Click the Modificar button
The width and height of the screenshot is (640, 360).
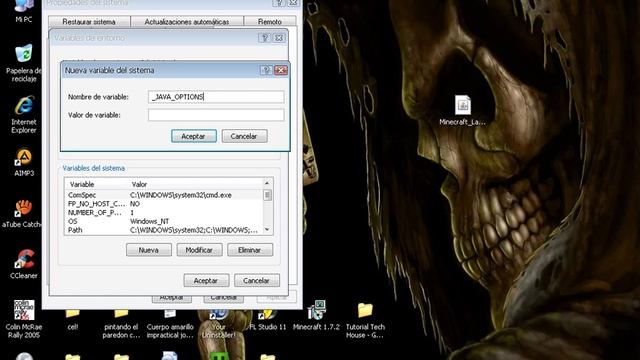tap(199, 250)
